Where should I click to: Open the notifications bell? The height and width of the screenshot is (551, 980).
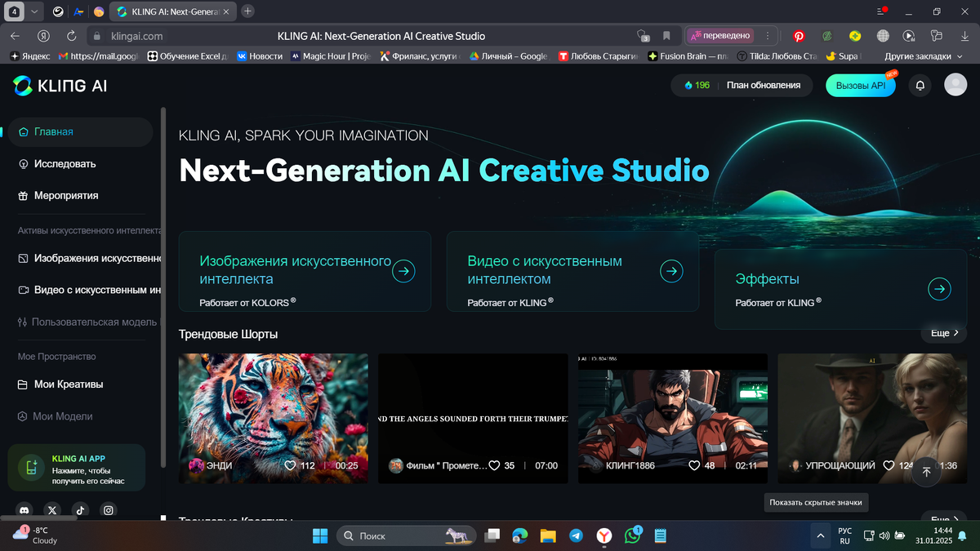tap(920, 86)
